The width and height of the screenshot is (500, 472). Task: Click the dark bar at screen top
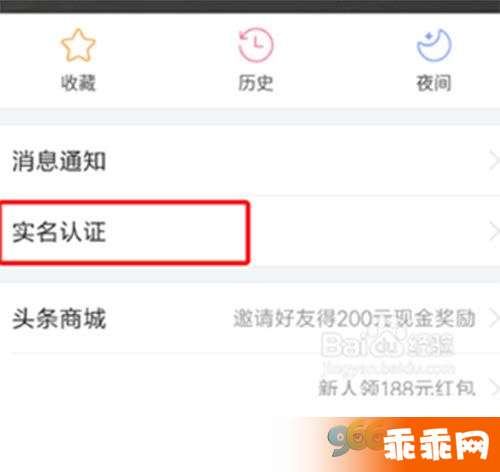click(250, 6)
